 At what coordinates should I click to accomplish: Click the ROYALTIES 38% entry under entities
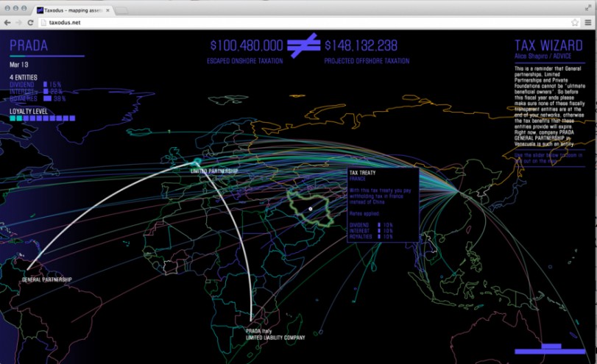[x=38, y=99]
